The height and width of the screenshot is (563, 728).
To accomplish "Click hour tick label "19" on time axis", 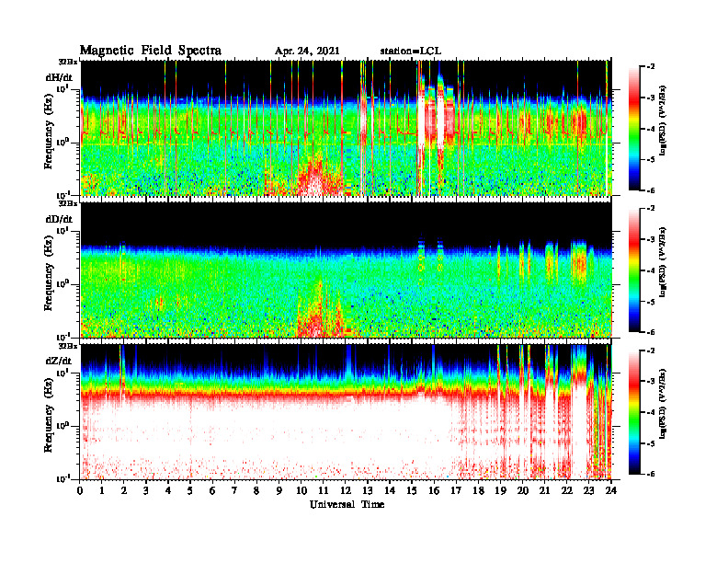I will pos(500,491).
